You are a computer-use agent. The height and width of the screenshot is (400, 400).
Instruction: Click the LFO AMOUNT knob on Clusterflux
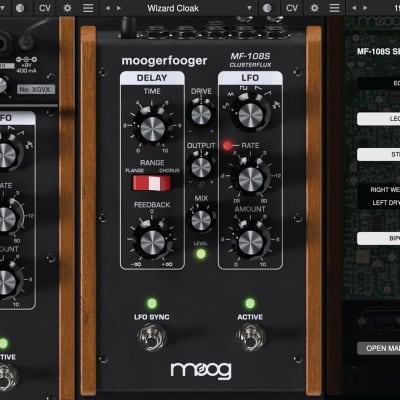pos(250,242)
